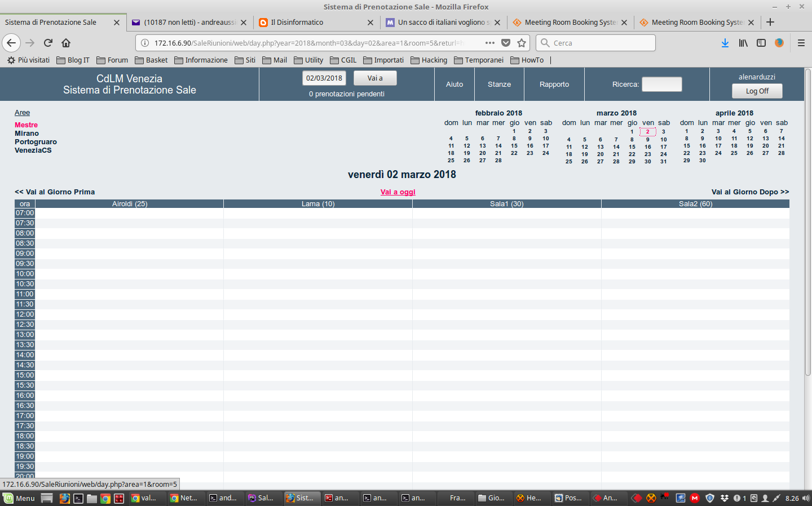Click the date field showing 02/03/2018
The image size is (812, 506).
(324, 78)
